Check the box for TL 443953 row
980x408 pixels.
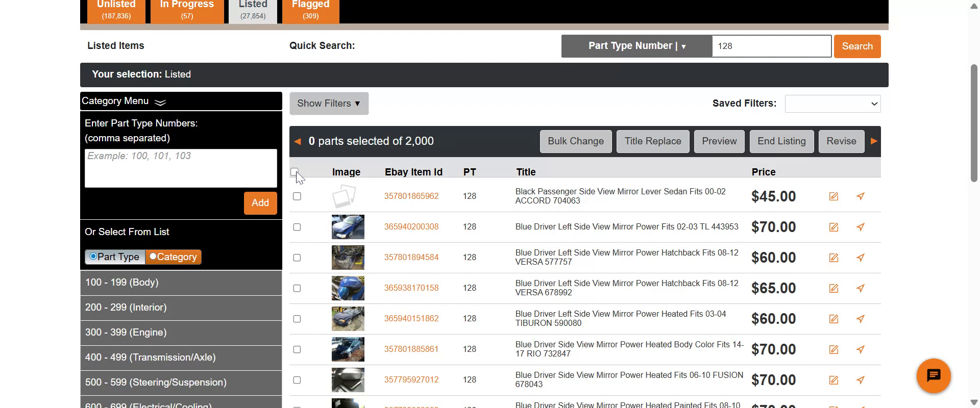click(x=297, y=227)
